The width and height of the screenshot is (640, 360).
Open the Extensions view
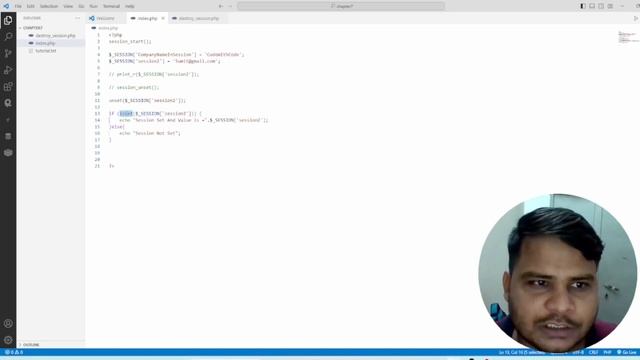coord(8,87)
